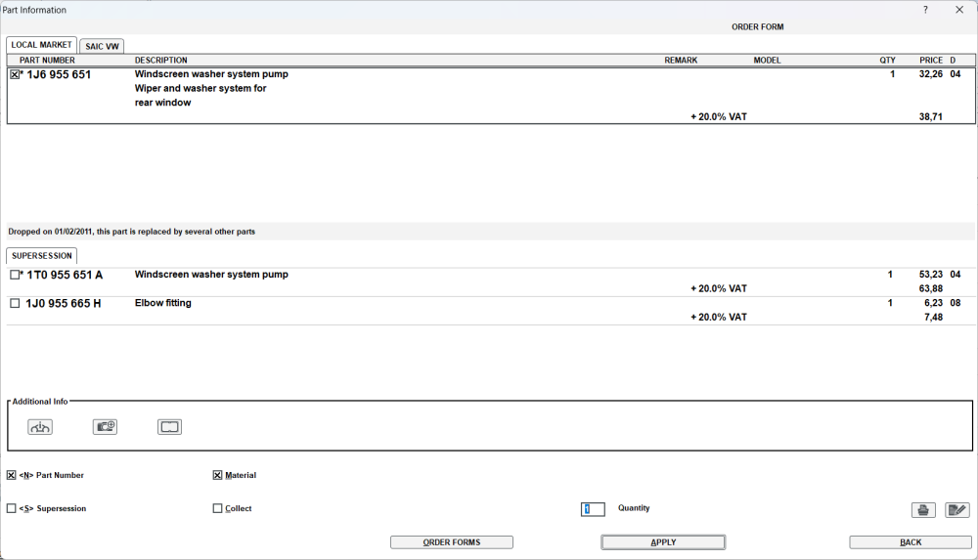The height and width of the screenshot is (560, 978).
Task: Check the 1T0 955 651 A checkbox
Action: click(15, 275)
